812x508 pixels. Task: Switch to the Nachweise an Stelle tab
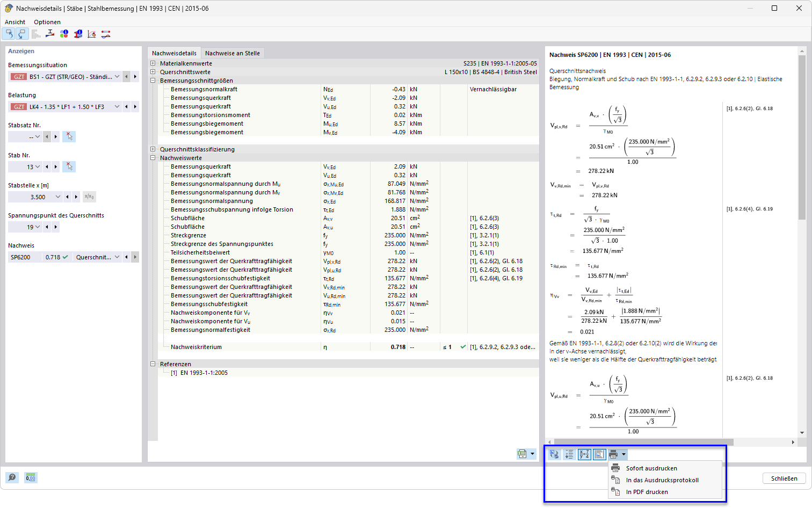pos(233,53)
